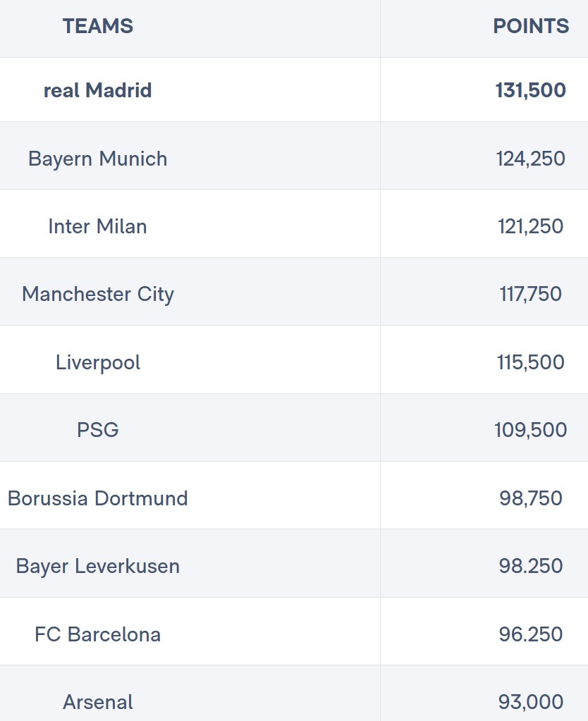
Task: Click the TEAMS column header
Action: (x=98, y=26)
